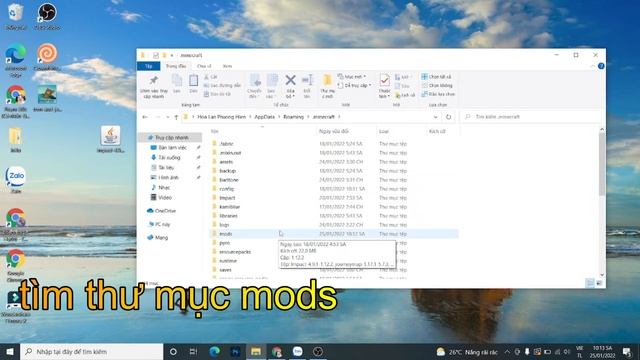640x360 pixels.
Task: Select PC này in the sidebar
Action: pos(162,224)
